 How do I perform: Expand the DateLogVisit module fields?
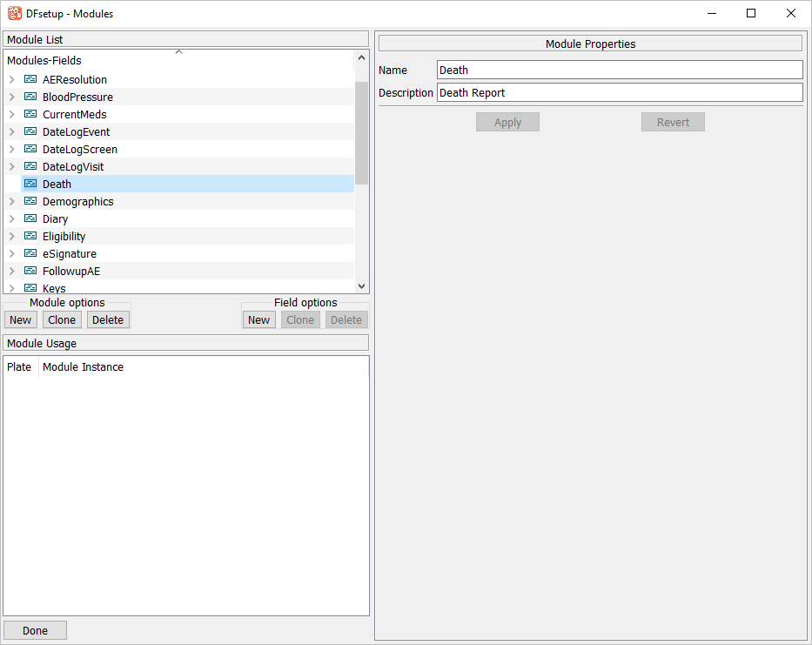coord(11,166)
